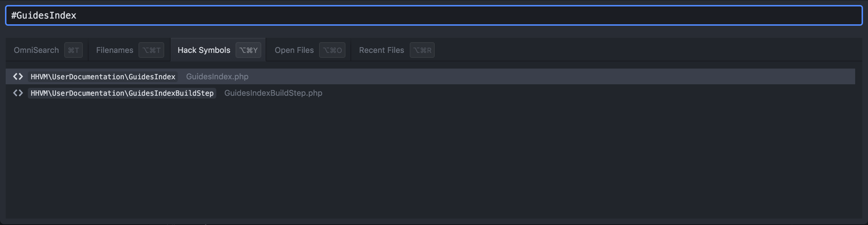
Task: Click the ⌥⌘T shortcut badge on Filenames
Action: pyautogui.click(x=151, y=50)
